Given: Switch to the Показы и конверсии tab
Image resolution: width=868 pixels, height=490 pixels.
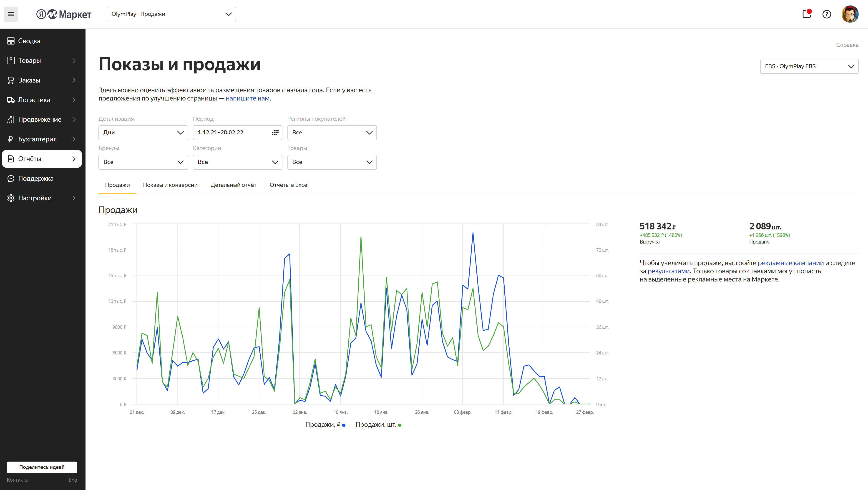Looking at the screenshot, I should [x=170, y=185].
